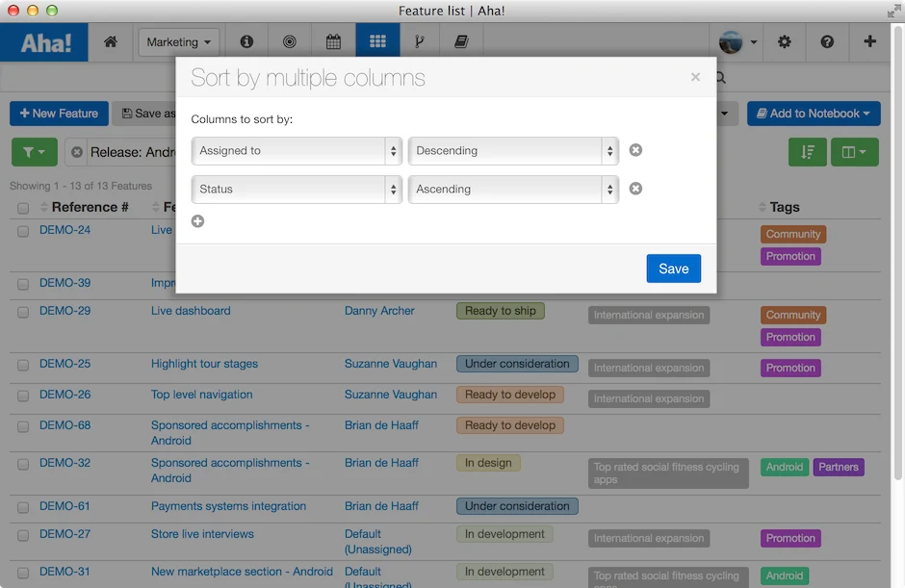Click the Partners tag
The image size is (905, 588).
(x=838, y=467)
